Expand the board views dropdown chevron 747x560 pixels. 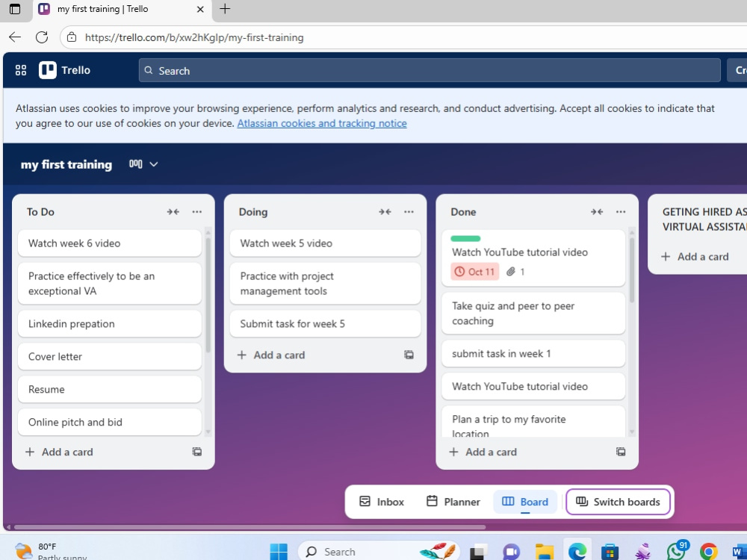click(153, 164)
